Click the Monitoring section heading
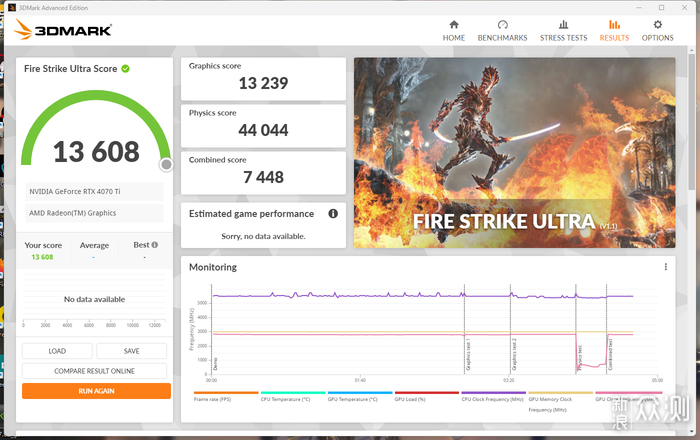This screenshot has width=700, height=440. coord(212,267)
